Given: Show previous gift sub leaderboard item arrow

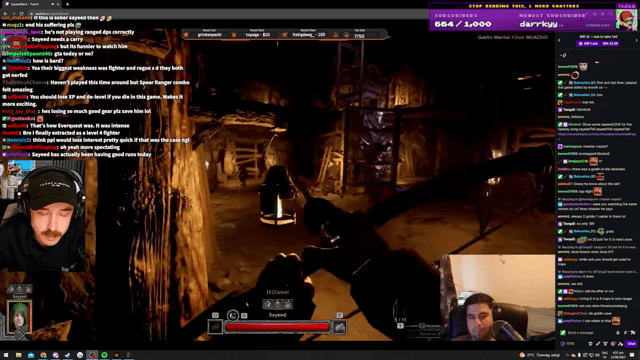Looking at the screenshot, I should click(x=559, y=40).
